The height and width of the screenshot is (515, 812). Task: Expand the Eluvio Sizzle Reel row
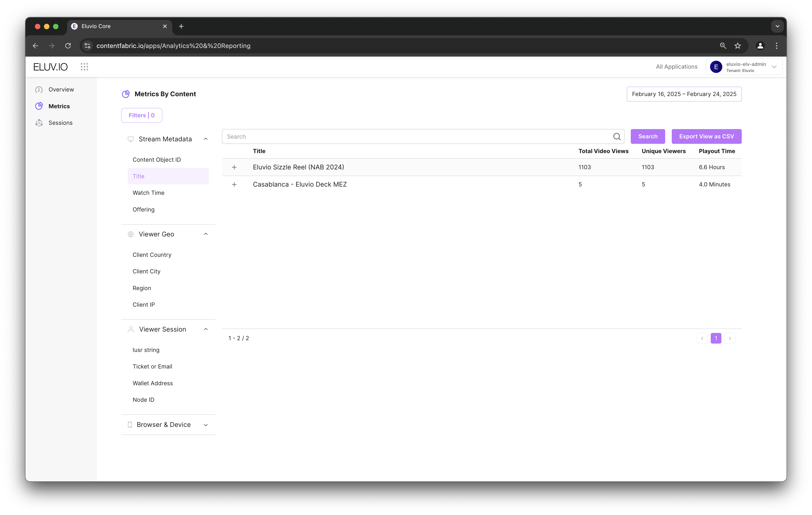tap(234, 167)
